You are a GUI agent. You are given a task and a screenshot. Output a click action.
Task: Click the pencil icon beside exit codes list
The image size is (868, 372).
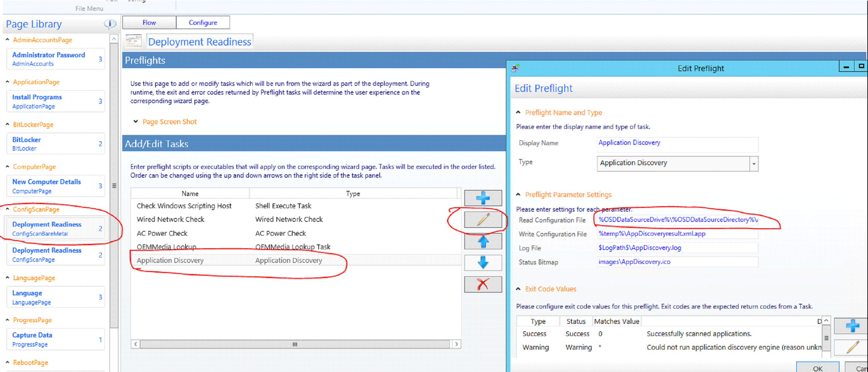pos(852,347)
